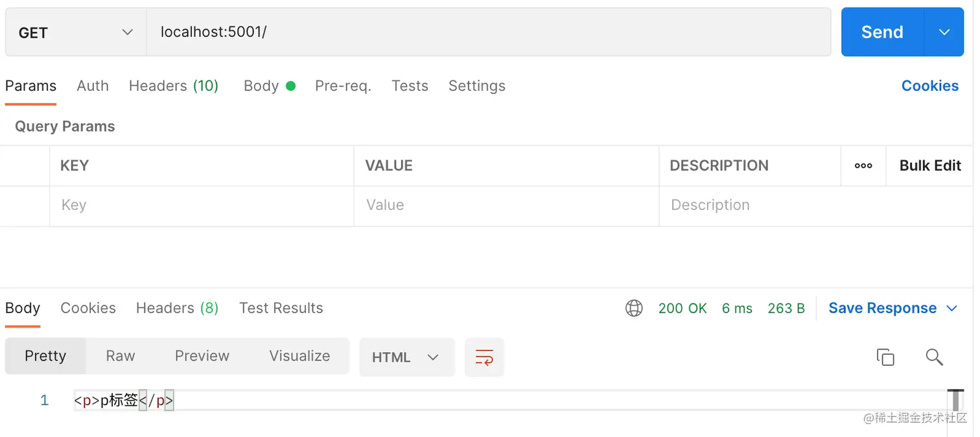Expand the Send button arrow options
Screen dimensions: 980x437
click(944, 32)
